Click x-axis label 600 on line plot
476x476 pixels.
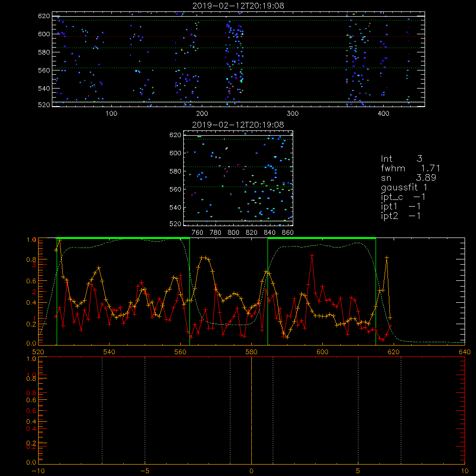click(x=322, y=352)
